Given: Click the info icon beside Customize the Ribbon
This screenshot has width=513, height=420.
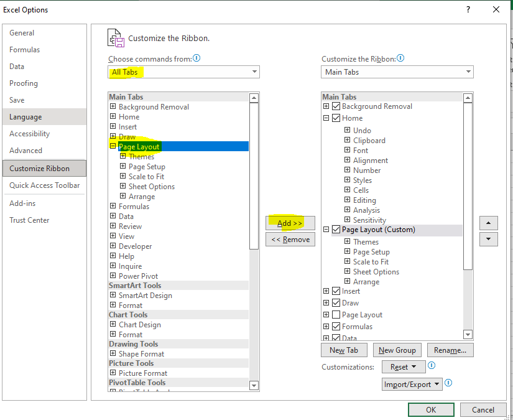Looking at the screenshot, I should point(400,58).
